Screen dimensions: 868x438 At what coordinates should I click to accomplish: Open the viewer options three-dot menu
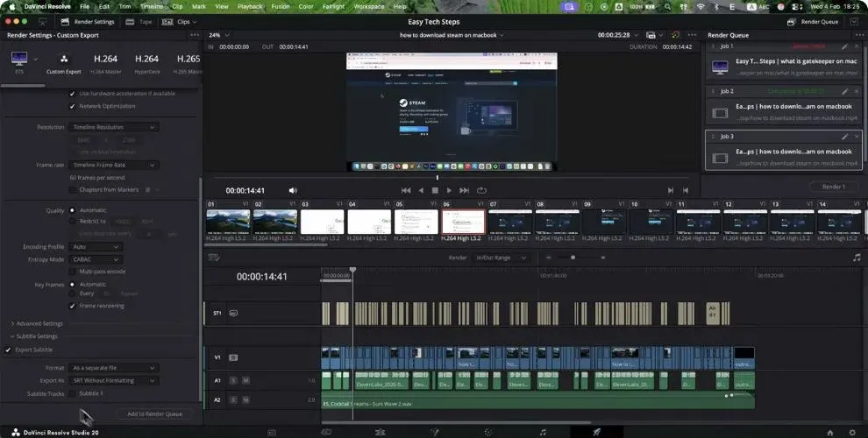[x=692, y=35]
